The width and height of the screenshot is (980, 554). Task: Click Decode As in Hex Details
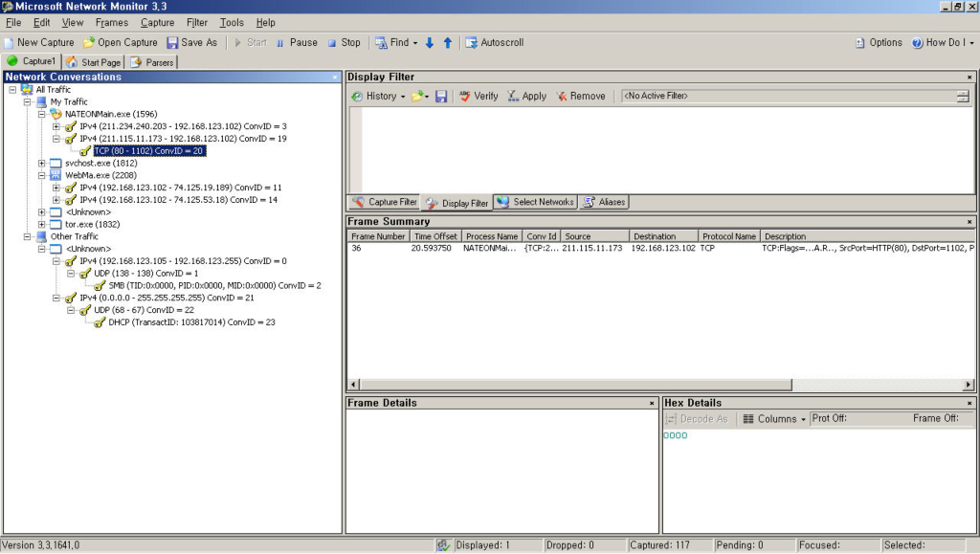click(x=697, y=419)
